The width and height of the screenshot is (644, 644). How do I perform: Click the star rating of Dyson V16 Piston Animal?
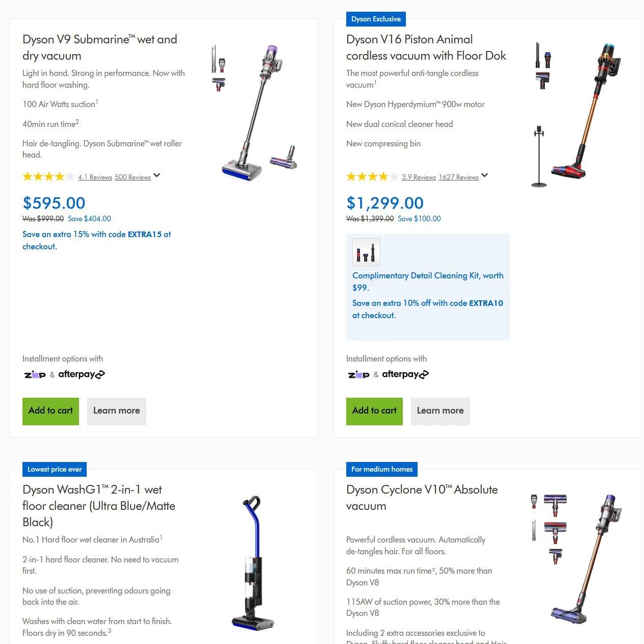click(372, 177)
